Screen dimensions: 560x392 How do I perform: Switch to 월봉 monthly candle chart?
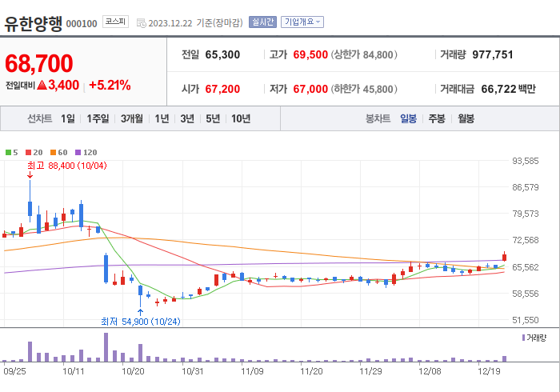pyautogui.click(x=466, y=118)
